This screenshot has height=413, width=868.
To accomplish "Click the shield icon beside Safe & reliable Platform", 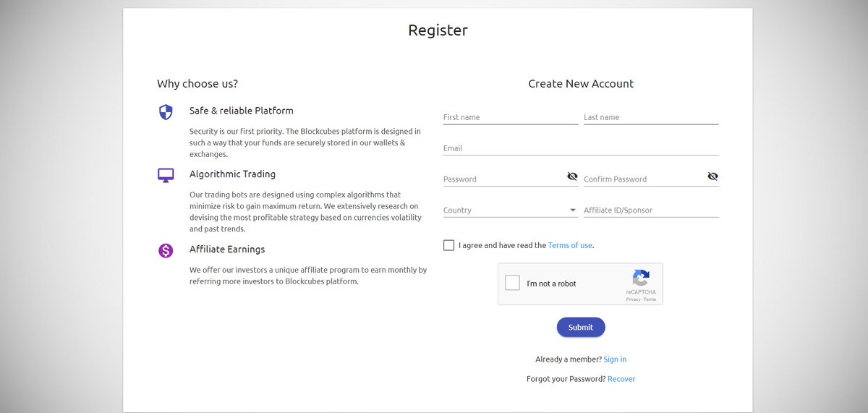I will click(x=166, y=111).
